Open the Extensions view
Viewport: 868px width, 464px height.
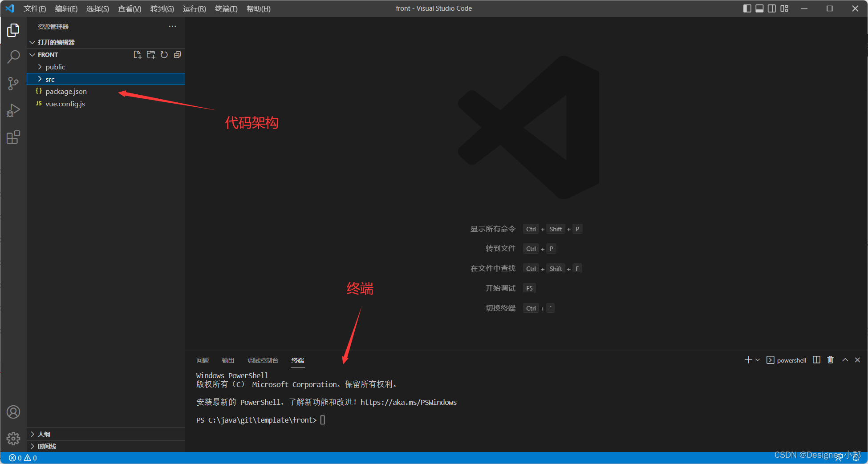13,137
